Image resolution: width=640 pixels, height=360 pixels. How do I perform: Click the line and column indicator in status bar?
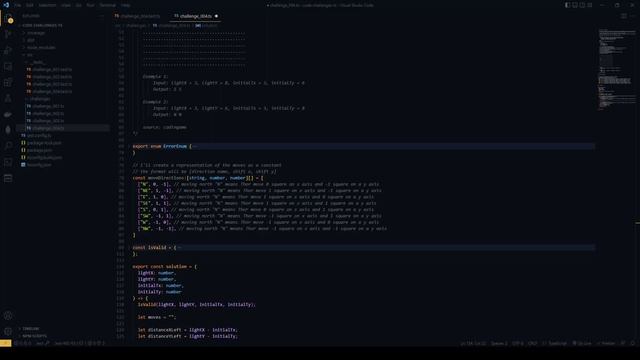coord(473,343)
